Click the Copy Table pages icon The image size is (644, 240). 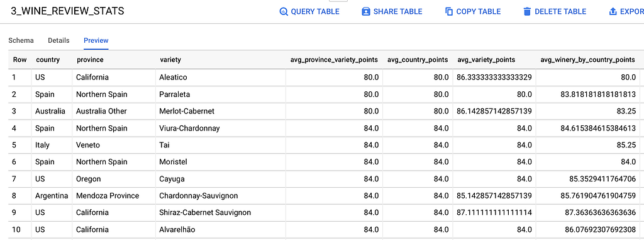449,11
